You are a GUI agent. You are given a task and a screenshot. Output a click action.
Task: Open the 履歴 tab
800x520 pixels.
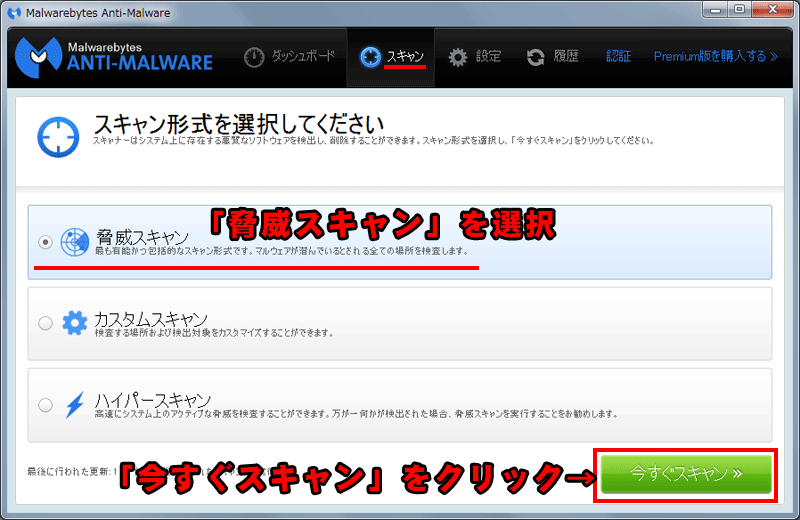553,57
